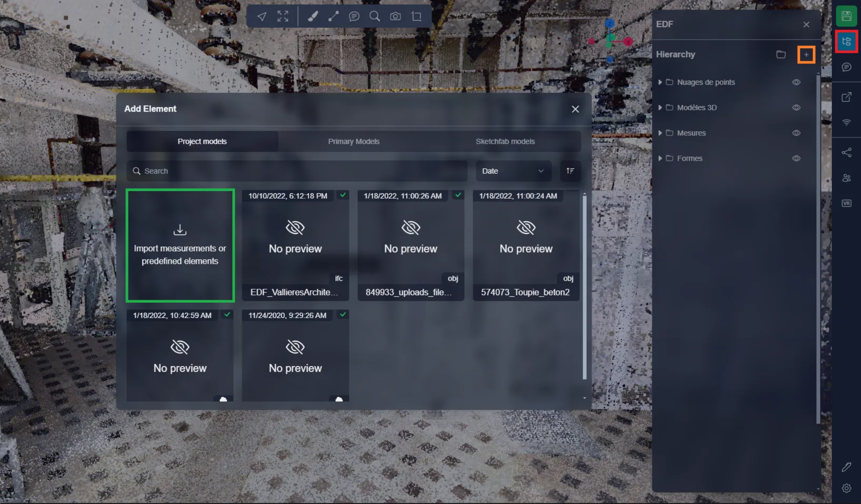Hide the Modèles 3D folder

(796, 108)
